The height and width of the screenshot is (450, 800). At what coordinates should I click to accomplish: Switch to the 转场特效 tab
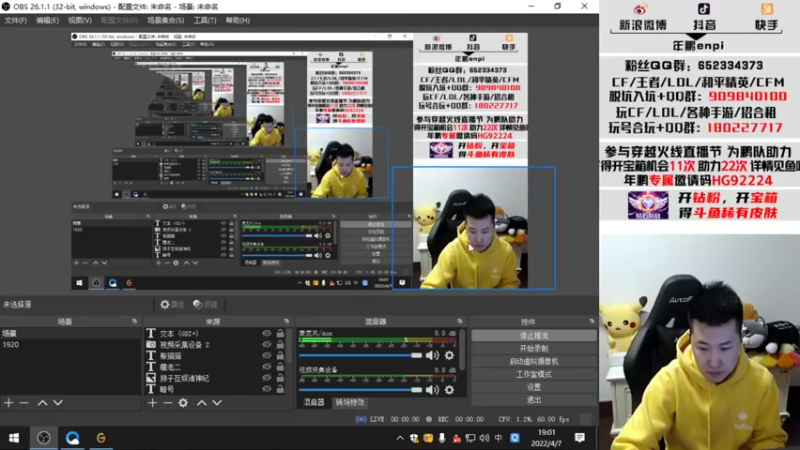(349, 403)
